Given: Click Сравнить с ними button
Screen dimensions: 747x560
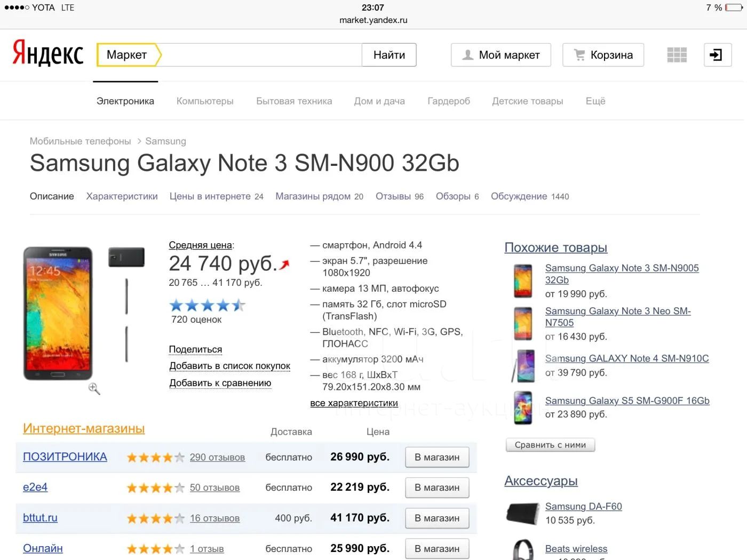Looking at the screenshot, I should point(550,445).
